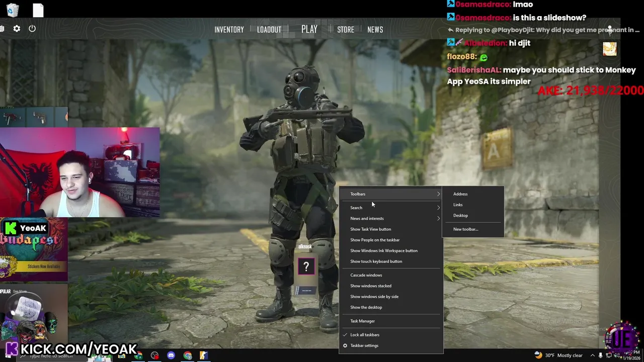
Task: Click the question mark item card
Action: pyautogui.click(x=306, y=266)
